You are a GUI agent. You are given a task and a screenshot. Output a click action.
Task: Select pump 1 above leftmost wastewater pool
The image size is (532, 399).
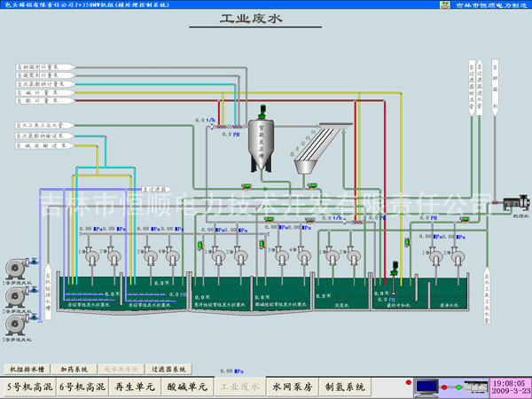pyautogui.click(x=90, y=256)
